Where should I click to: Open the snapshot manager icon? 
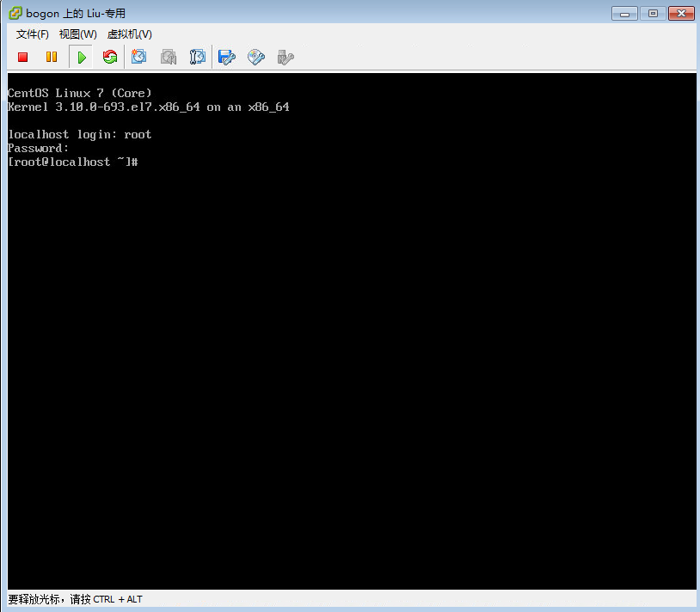pyautogui.click(x=197, y=57)
